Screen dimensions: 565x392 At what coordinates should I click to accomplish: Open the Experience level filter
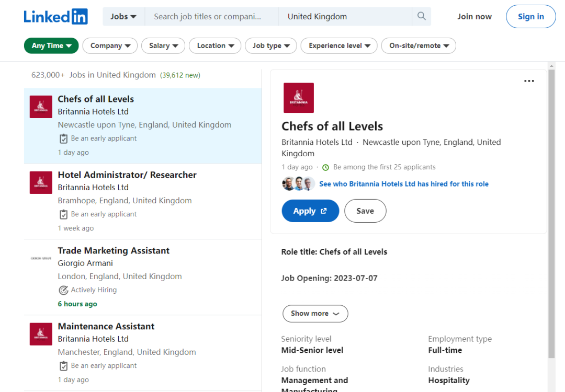[339, 45]
